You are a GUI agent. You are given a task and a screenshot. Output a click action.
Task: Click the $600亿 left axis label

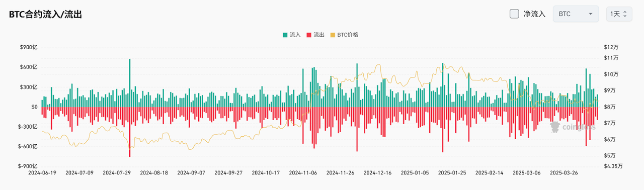[x=29, y=67]
